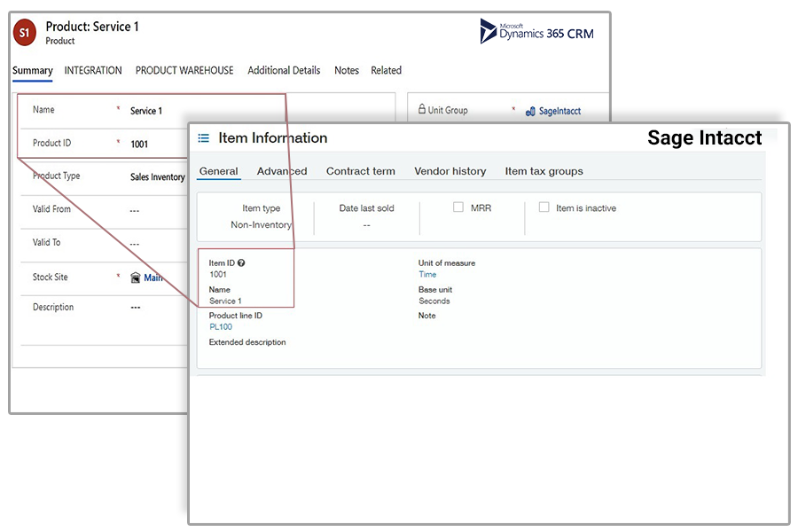Image resolution: width=798 pixels, height=532 pixels.
Task: Click the Item ID help question icon
Action: pyautogui.click(x=241, y=263)
